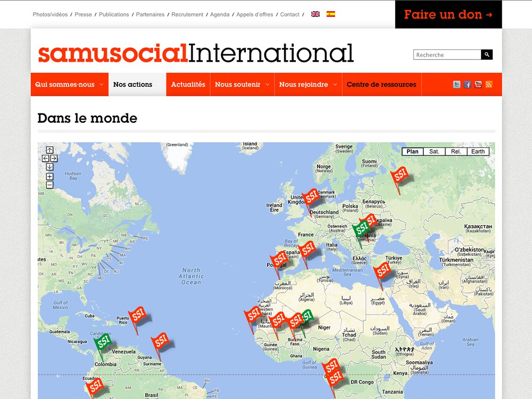This screenshot has width=532, height=399.
Task: Select the SSI flag near Egypt
Action: point(382,272)
